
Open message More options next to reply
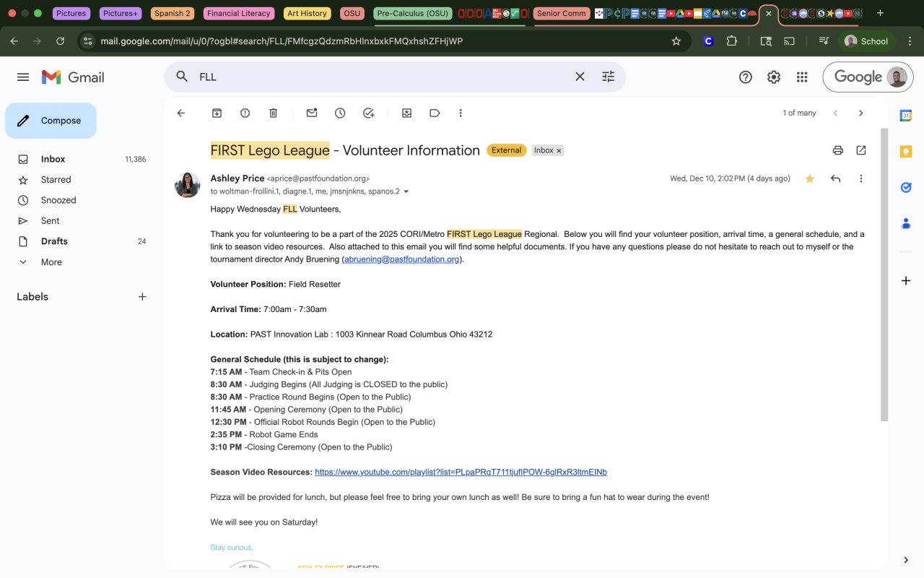tap(860, 178)
